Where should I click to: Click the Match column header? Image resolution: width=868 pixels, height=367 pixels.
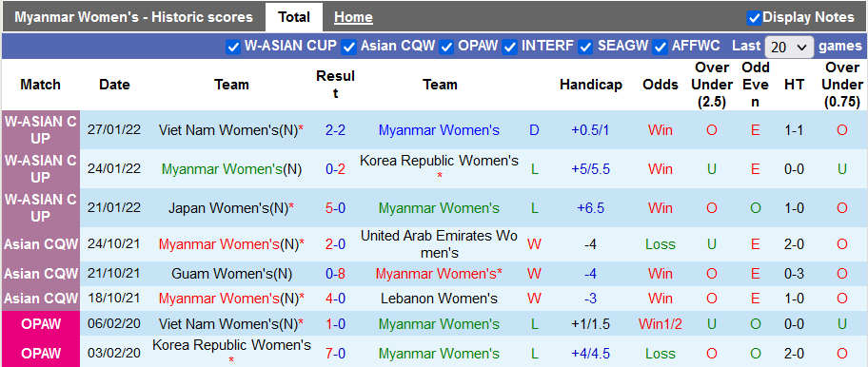40,85
